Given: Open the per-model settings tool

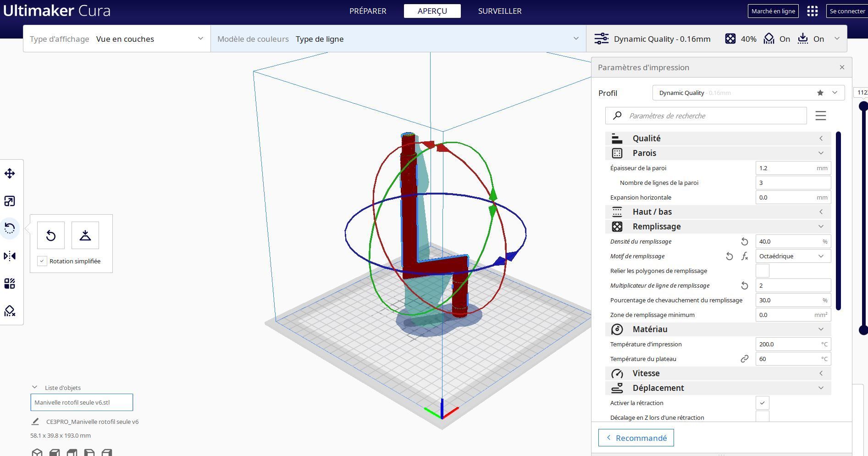Looking at the screenshot, I should coord(10,284).
